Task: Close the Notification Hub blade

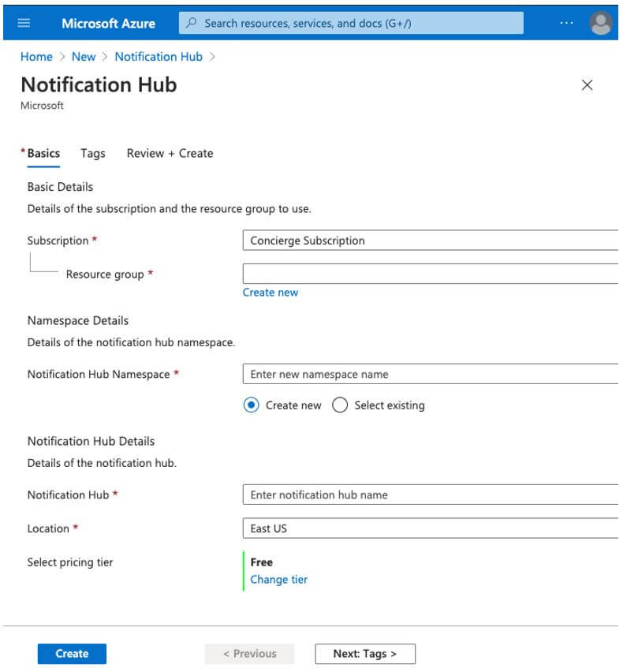Action: point(587,85)
